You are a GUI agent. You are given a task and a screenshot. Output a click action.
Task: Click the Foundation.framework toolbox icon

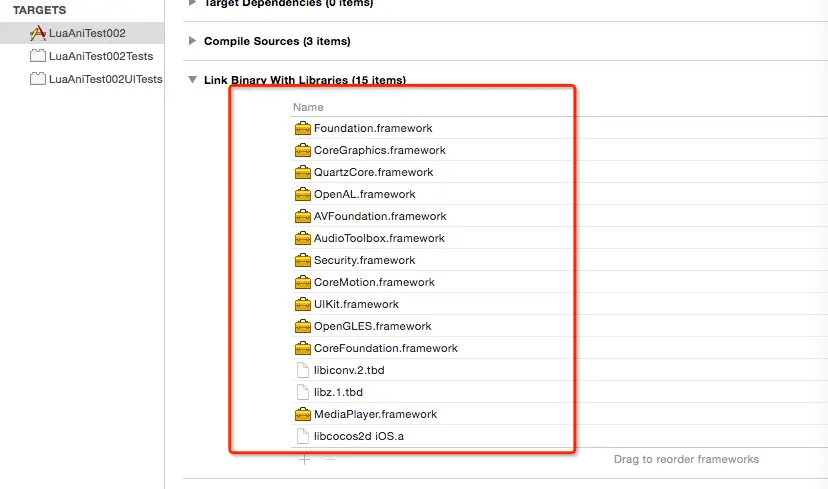[303, 128]
